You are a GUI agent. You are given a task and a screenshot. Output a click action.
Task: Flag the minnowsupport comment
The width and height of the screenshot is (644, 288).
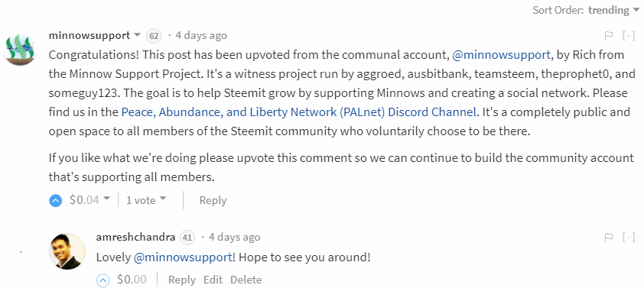click(x=609, y=36)
